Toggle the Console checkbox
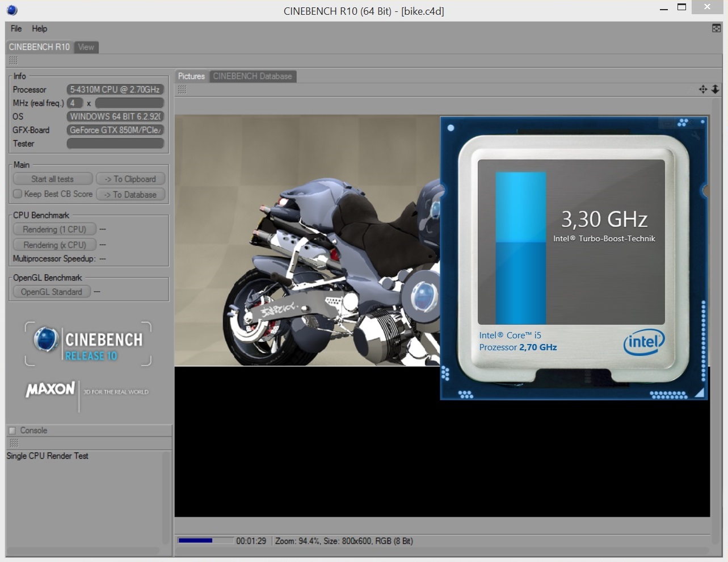728x562 pixels. 12,430
